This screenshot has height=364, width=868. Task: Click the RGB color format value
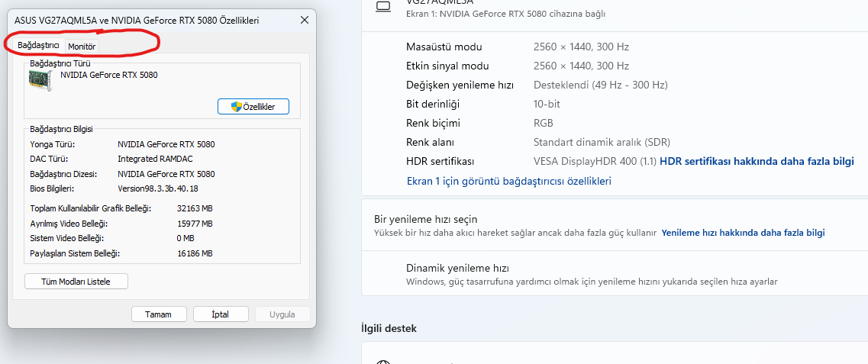click(543, 123)
